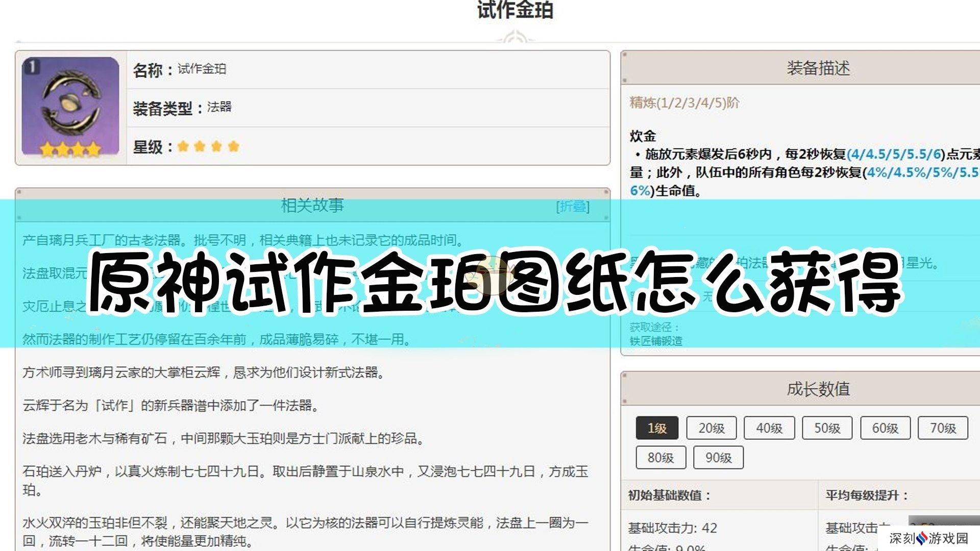Click the 炊金 skill name
980x551 pixels.
click(643, 136)
